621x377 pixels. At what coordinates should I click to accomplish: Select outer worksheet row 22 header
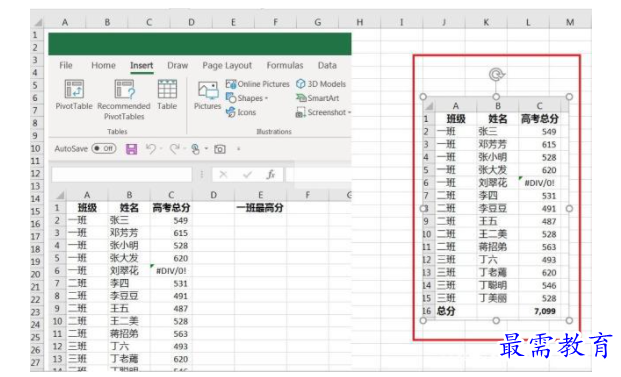pos(36,299)
